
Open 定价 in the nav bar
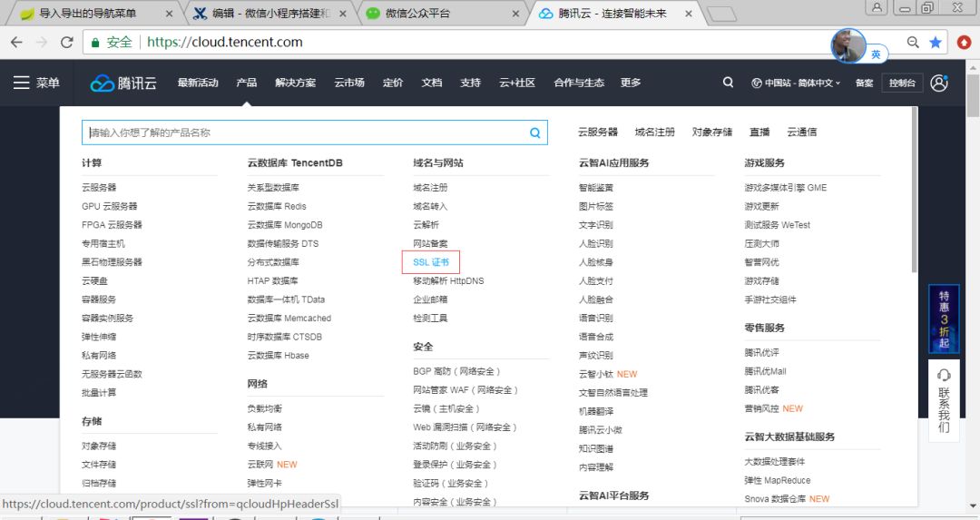[x=393, y=83]
